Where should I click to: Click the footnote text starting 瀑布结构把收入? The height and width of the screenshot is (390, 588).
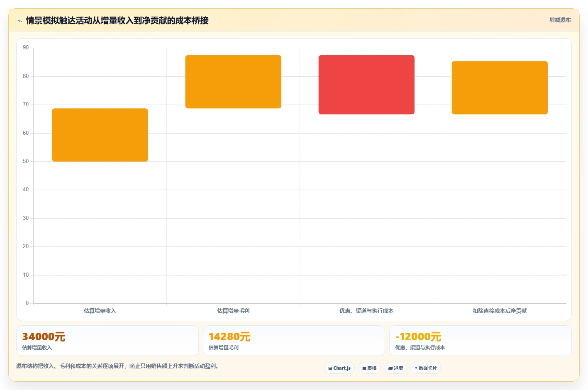(x=117, y=366)
